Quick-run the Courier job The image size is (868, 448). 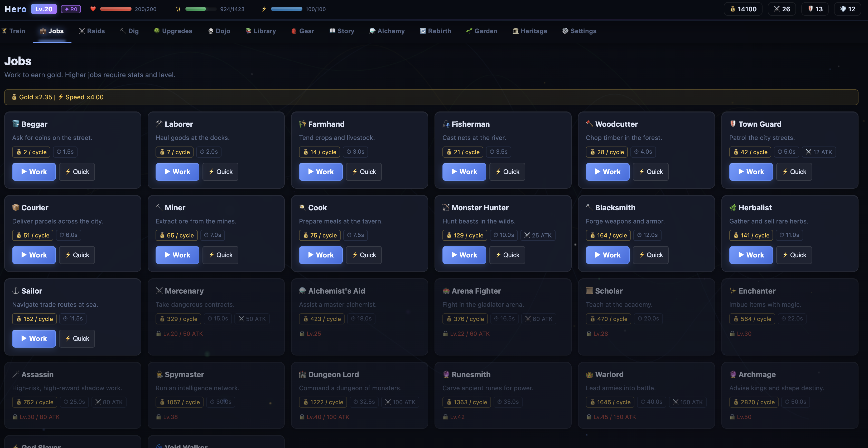(x=77, y=255)
